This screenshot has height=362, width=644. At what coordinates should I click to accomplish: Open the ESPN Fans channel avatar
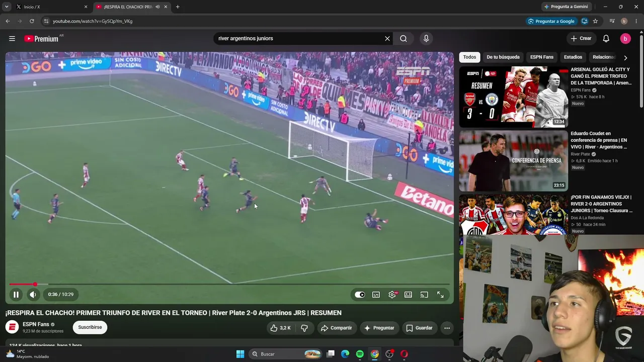point(12,327)
